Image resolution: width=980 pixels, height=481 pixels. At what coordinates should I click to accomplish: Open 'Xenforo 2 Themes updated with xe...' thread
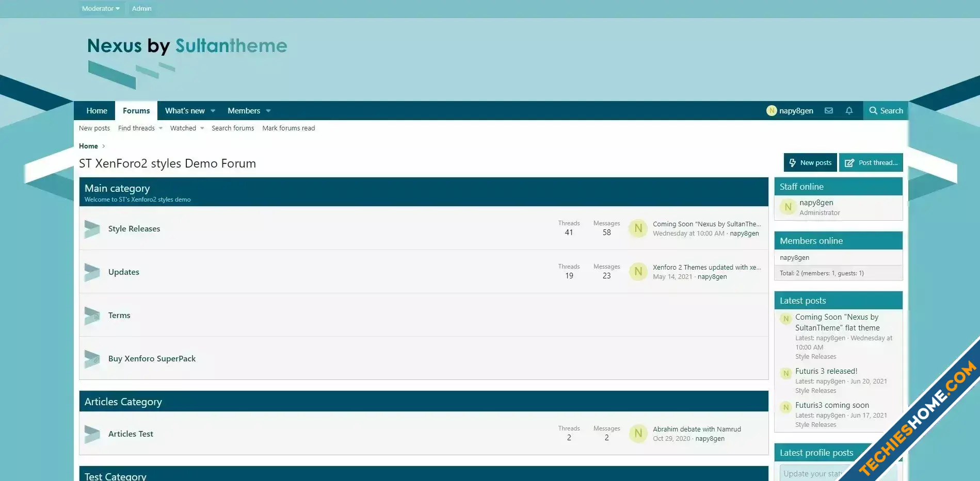coord(707,268)
